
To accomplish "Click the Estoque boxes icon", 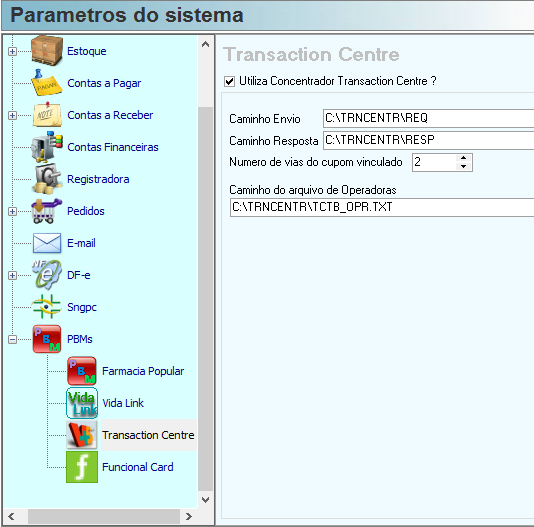I will 47,50.
